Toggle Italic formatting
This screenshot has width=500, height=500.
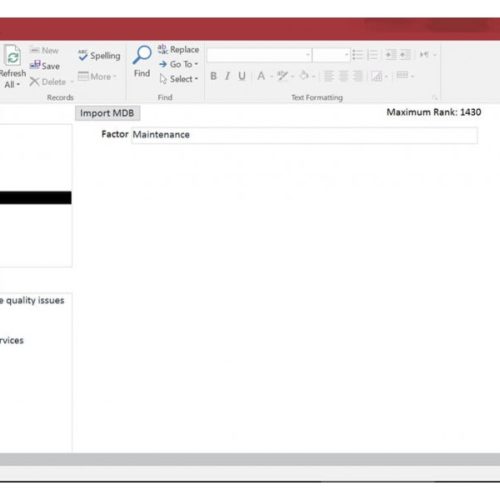coord(227,76)
